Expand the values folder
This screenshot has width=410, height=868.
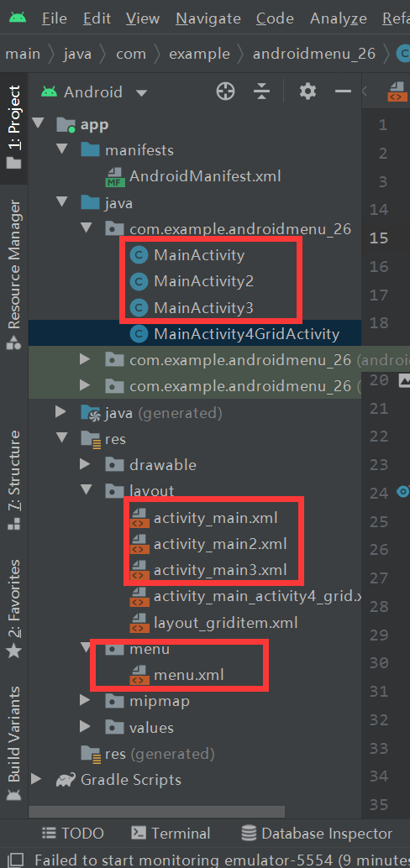pos(86,727)
